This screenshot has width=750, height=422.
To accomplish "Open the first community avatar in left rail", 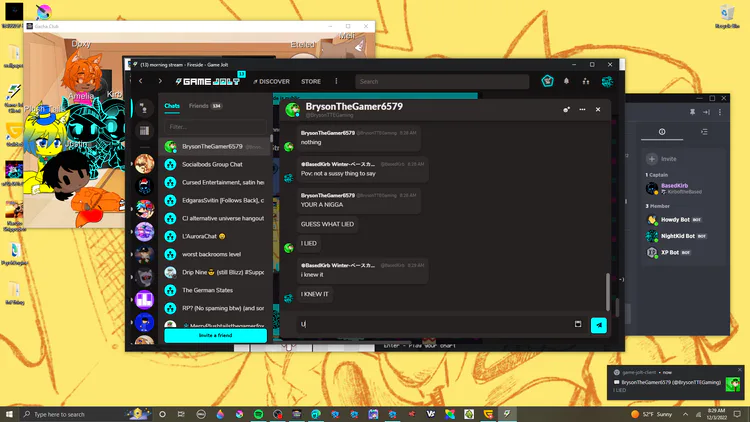I will [x=144, y=164].
